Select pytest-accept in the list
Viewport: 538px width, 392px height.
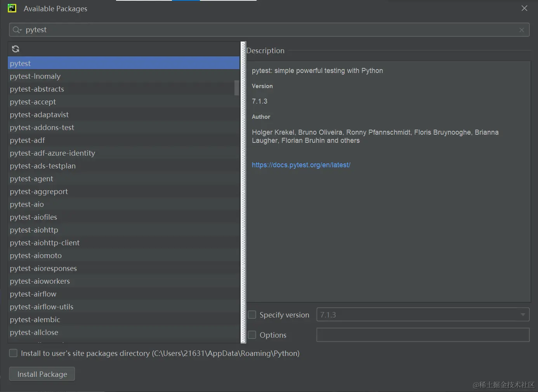pyautogui.click(x=123, y=102)
